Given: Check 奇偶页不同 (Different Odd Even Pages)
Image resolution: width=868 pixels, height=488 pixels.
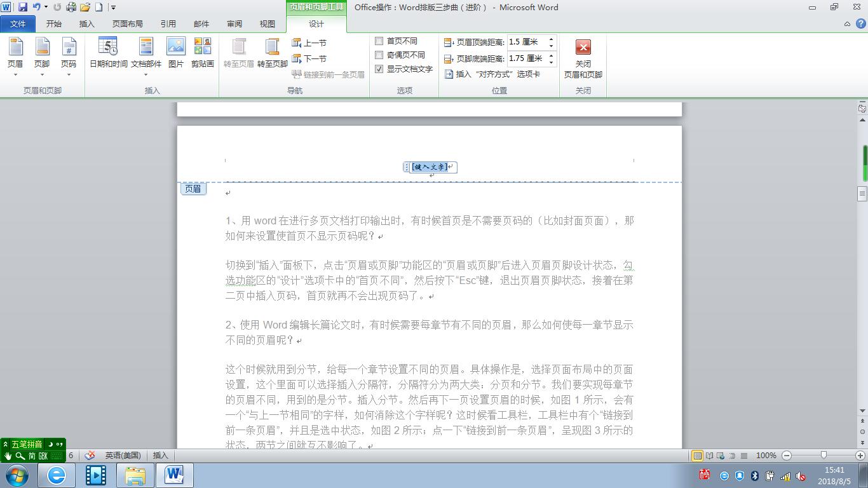Looking at the screenshot, I should click(x=379, y=55).
